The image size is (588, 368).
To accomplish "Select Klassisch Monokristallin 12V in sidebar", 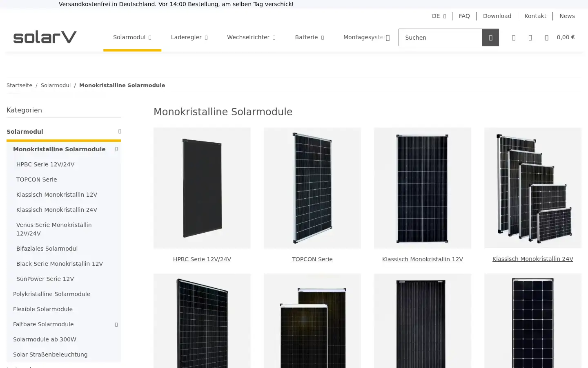I will 57,195.
